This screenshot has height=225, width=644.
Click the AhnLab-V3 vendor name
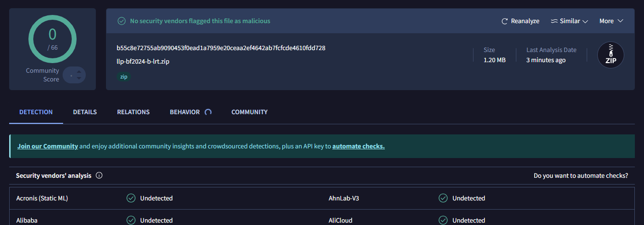(x=344, y=199)
